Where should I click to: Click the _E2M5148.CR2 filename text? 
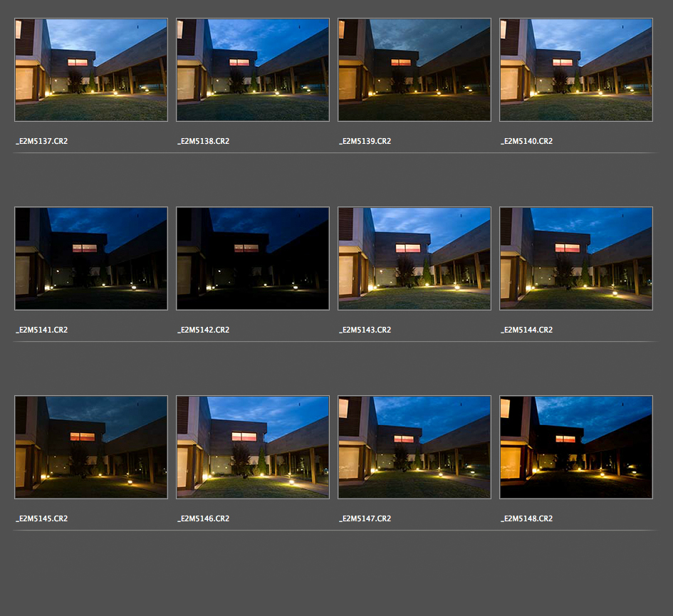pos(526,519)
